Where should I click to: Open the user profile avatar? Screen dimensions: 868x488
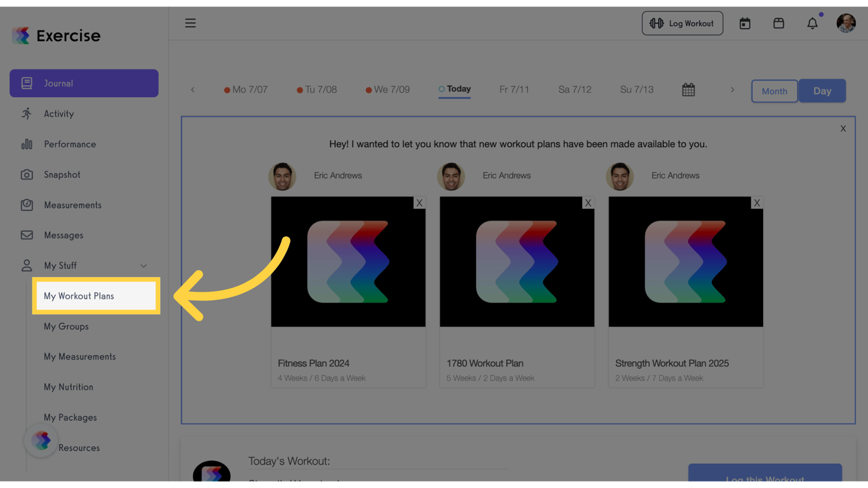click(846, 24)
